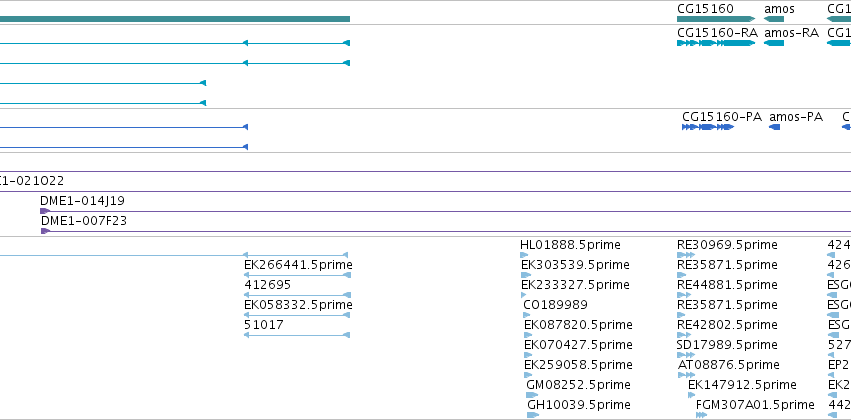Viewport: 851px width, 420px height.
Task: Select the amos-PA coding sequence glyph
Action: click(774, 127)
